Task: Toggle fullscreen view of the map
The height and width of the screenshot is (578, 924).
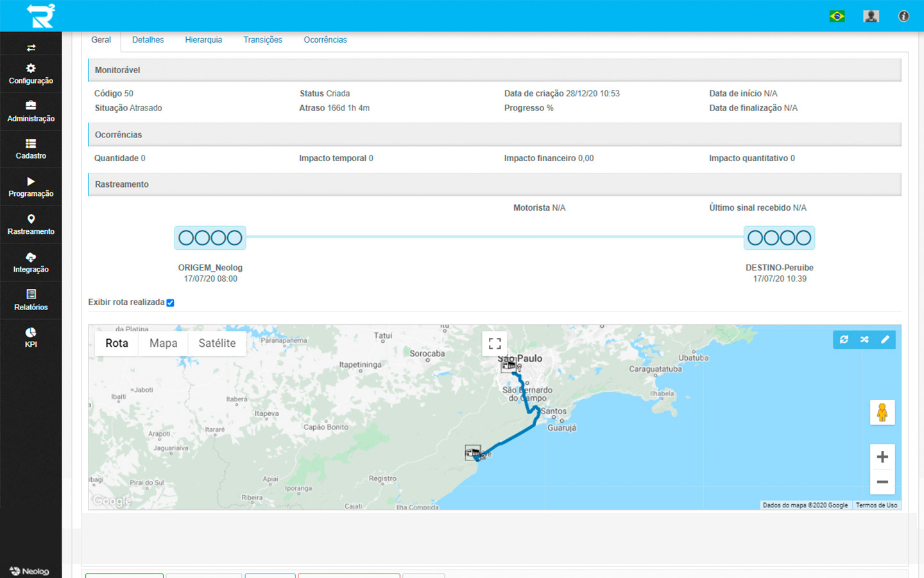Action: [494, 344]
